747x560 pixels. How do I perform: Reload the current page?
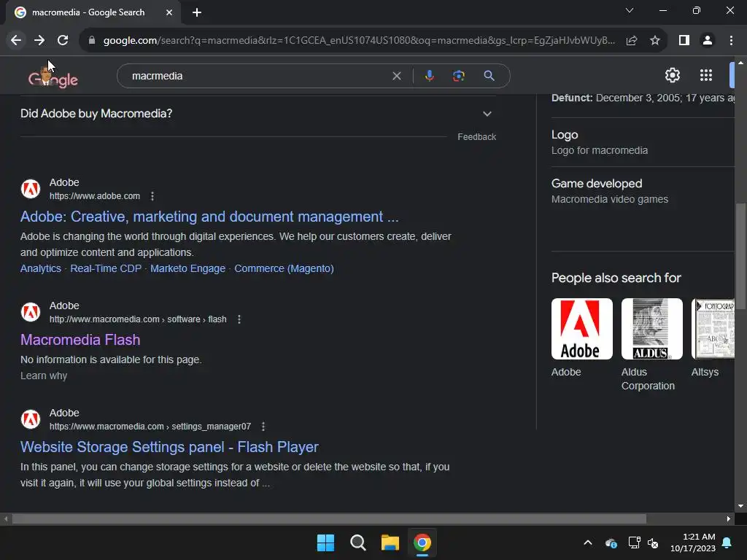(63, 41)
